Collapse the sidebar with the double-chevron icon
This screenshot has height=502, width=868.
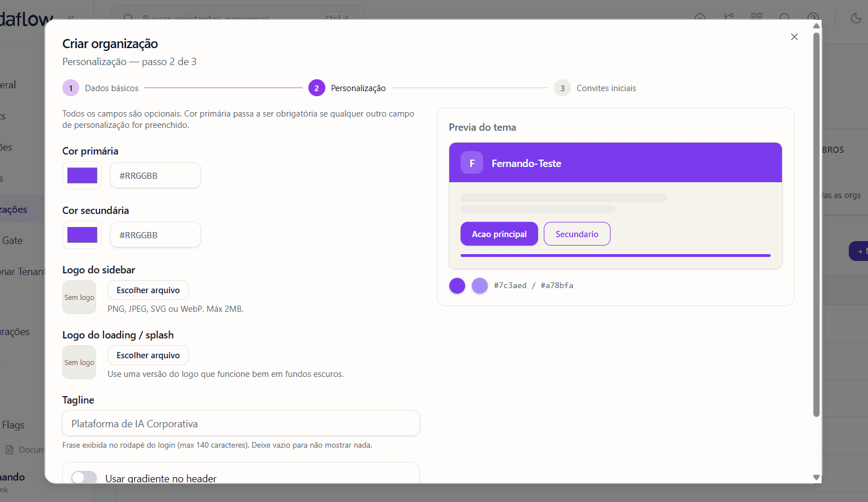tap(71, 18)
